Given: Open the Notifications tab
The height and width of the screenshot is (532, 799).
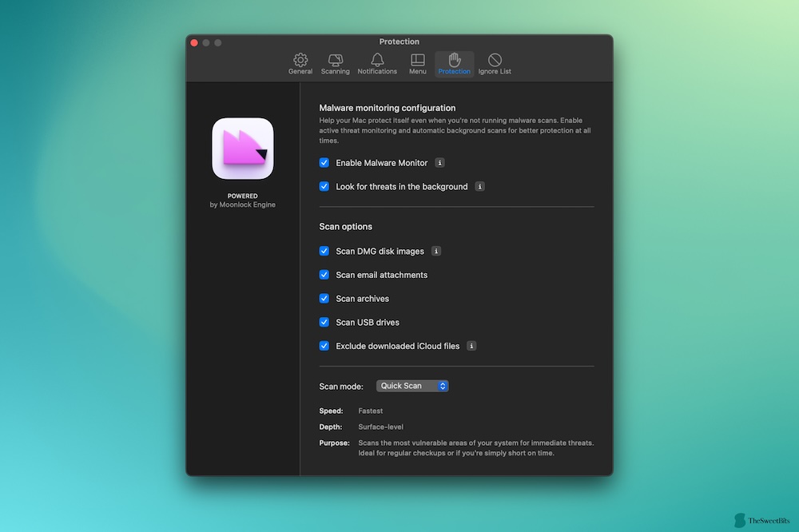Looking at the screenshot, I should coord(377,64).
